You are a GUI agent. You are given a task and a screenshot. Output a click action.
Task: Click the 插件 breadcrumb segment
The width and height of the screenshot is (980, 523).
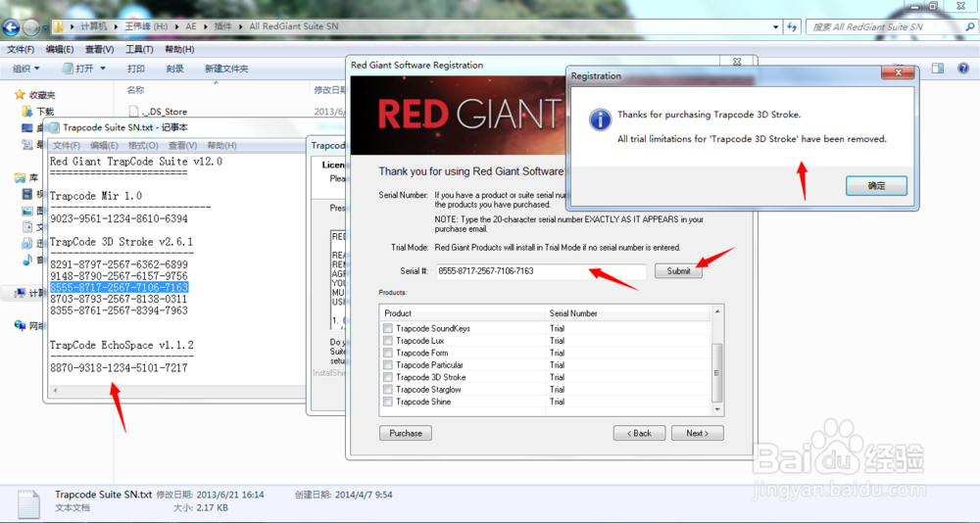222,26
